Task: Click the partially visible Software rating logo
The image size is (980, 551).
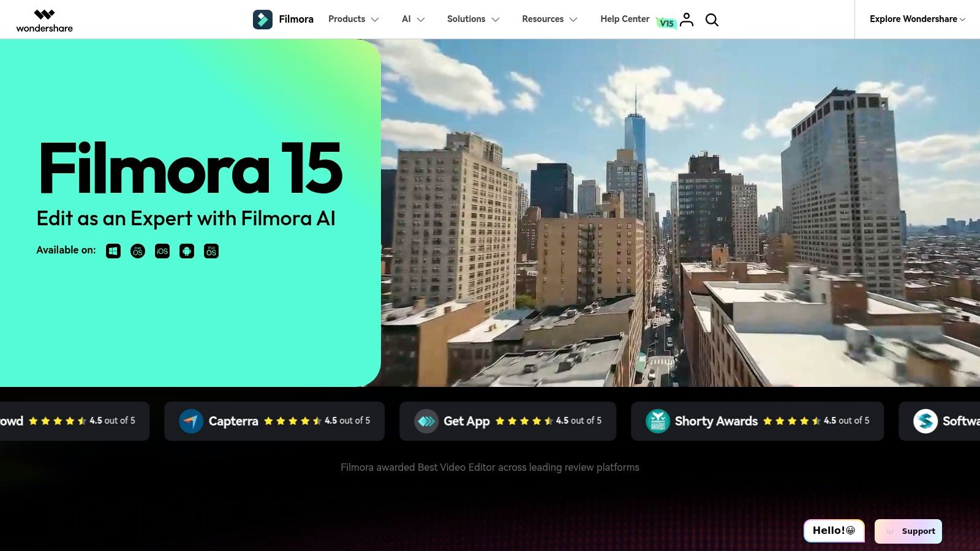Action: [x=925, y=421]
